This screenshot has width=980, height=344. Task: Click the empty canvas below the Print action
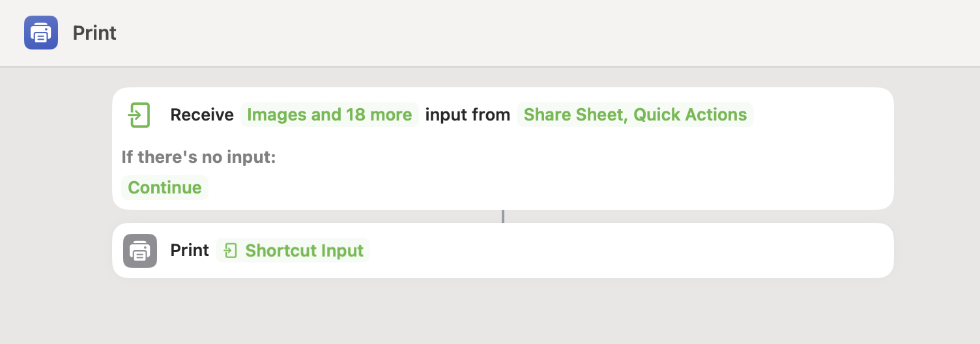point(502,313)
